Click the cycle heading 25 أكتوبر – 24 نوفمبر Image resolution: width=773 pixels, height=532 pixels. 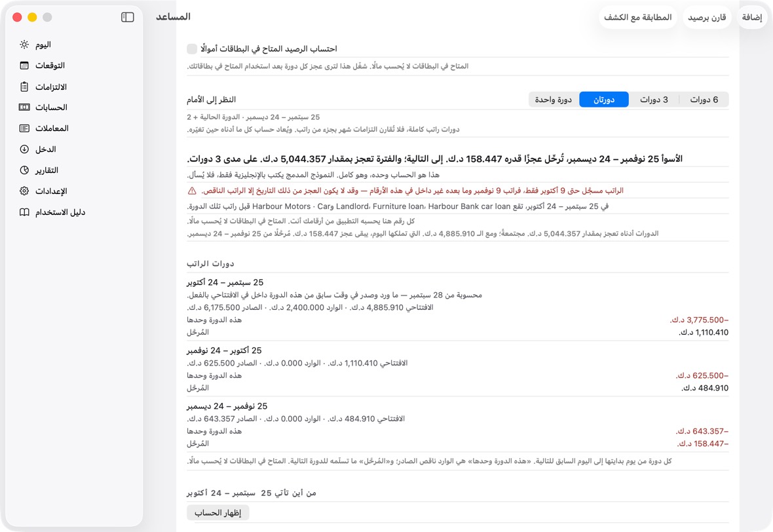(224, 351)
